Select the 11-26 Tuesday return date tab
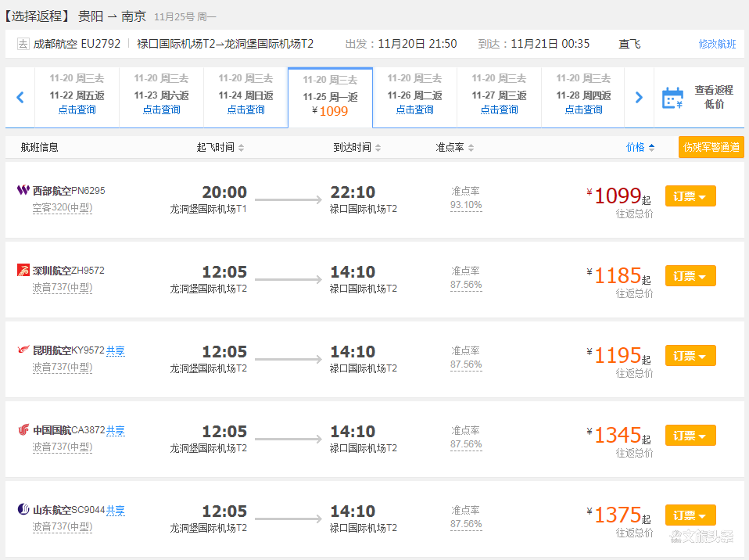The width and height of the screenshot is (749, 560). 414,98
